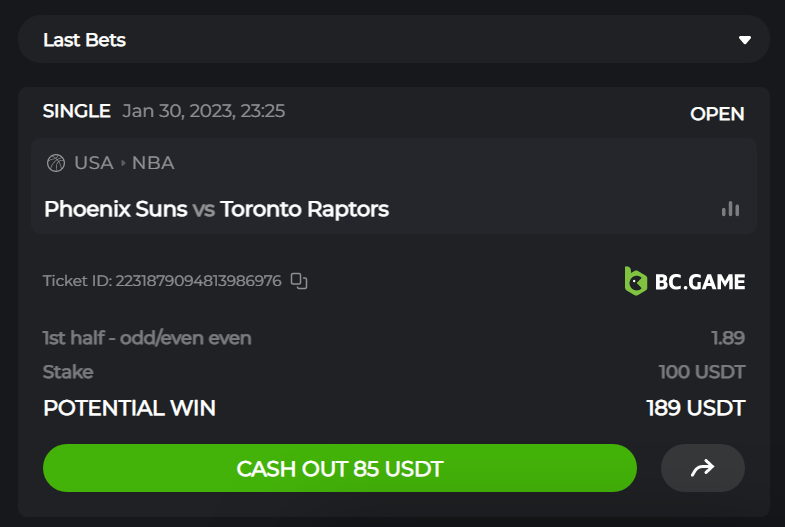Copy the ticket ID with copy icon
Image resolution: width=785 pixels, height=527 pixels.
pos(298,281)
